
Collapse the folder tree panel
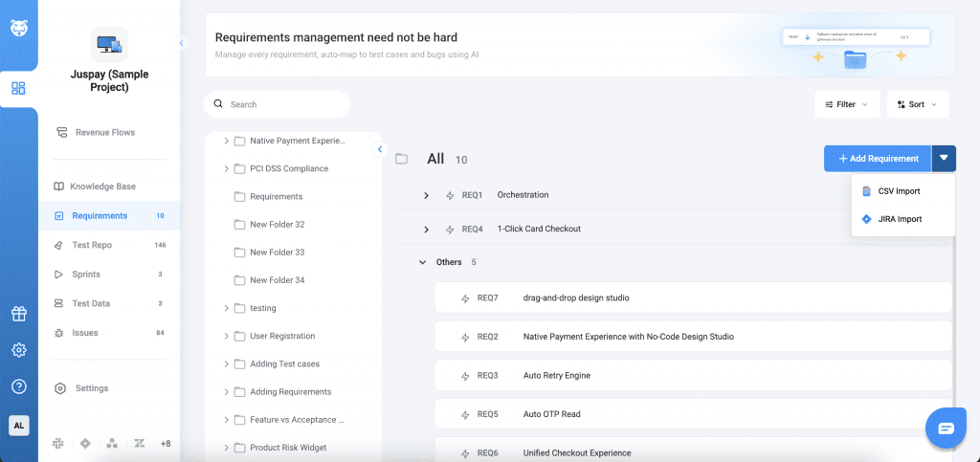[x=380, y=149]
